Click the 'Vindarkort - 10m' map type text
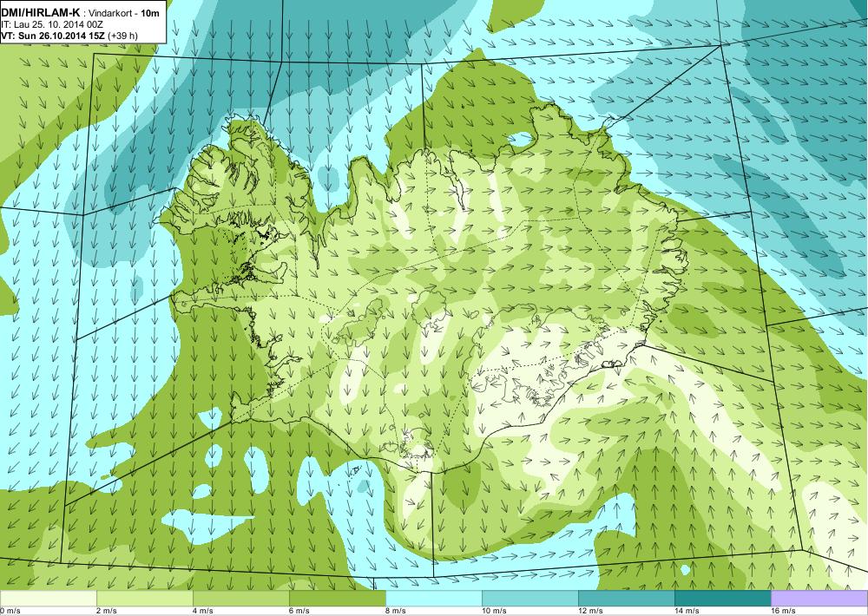Viewport: 868px width, 616px height. coord(122,13)
